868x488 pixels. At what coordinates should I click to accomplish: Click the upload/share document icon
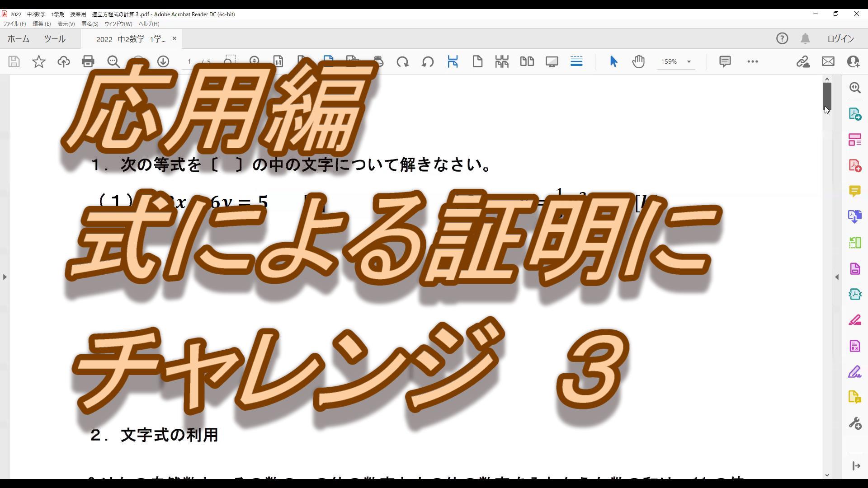tap(63, 61)
